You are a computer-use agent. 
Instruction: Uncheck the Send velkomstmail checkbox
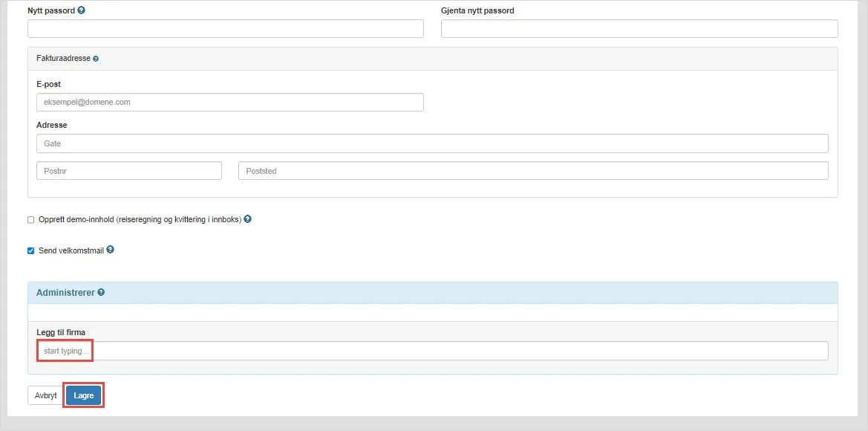click(x=31, y=250)
